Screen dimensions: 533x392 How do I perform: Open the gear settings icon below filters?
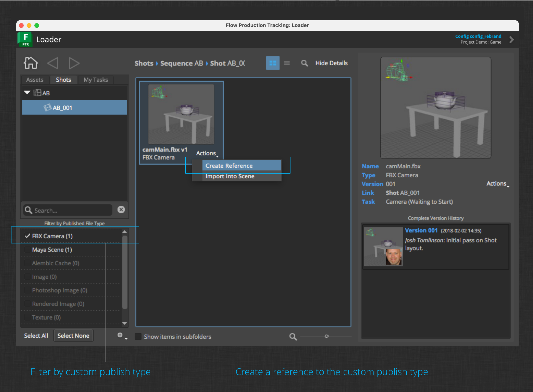pos(120,335)
